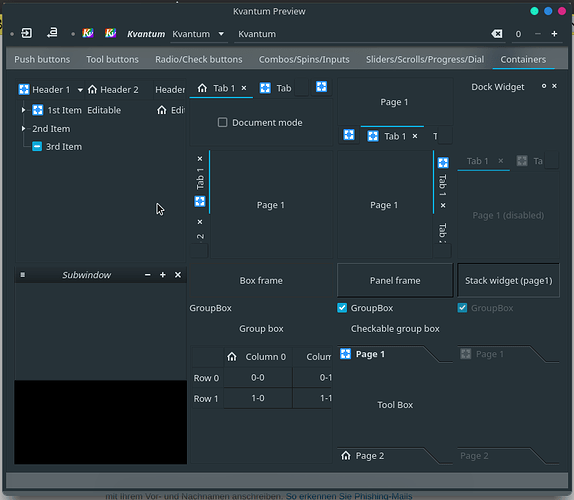The width and height of the screenshot is (574, 500).
Task: Expand the 1st Item tree row
Action: click(x=23, y=110)
